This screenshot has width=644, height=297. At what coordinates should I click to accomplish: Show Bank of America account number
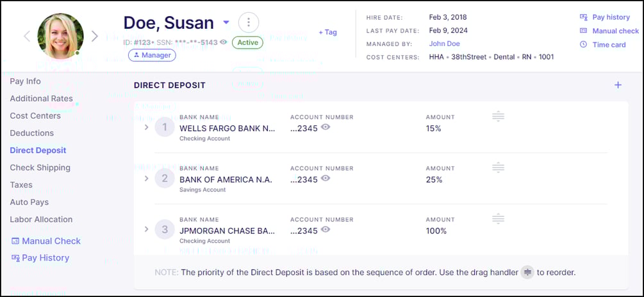pyautogui.click(x=326, y=179)
